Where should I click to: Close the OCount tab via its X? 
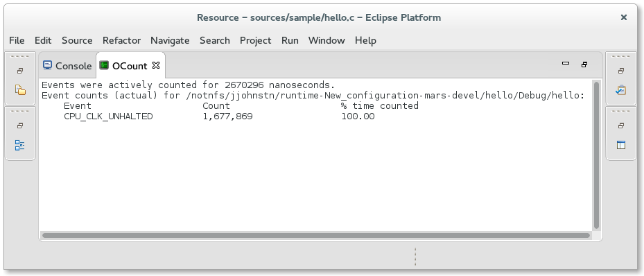pos(156,65)
